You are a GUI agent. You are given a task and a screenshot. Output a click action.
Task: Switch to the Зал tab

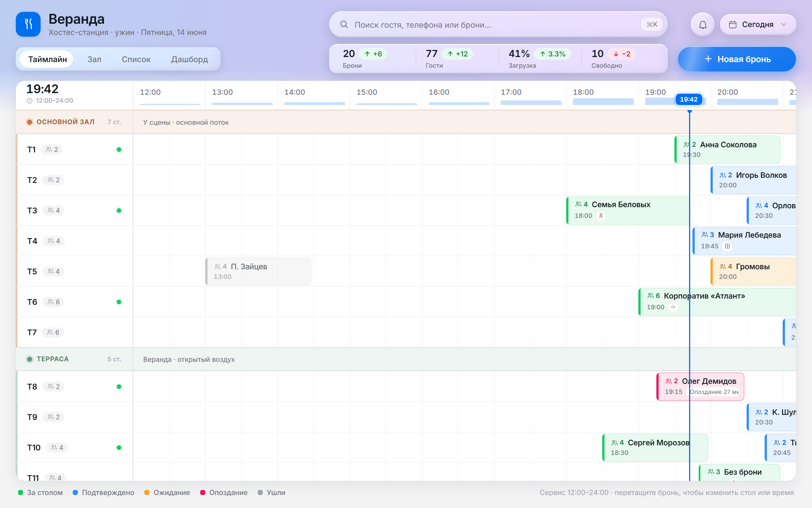pos(94,59)
